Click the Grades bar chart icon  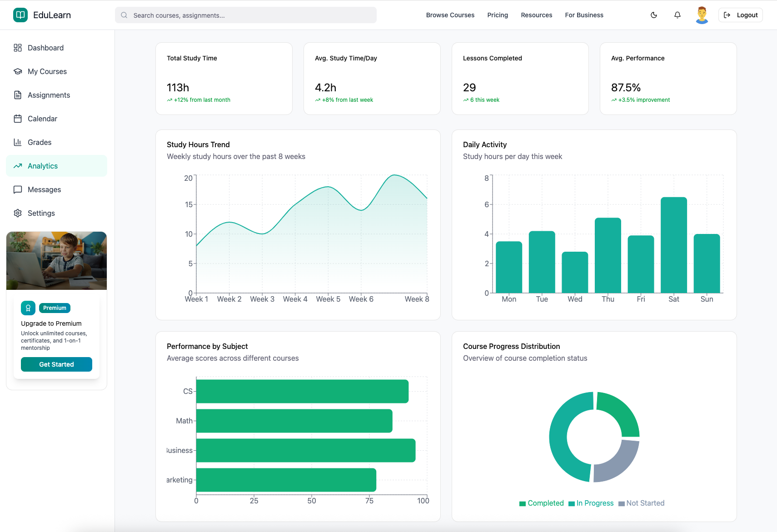click(18, 142)
